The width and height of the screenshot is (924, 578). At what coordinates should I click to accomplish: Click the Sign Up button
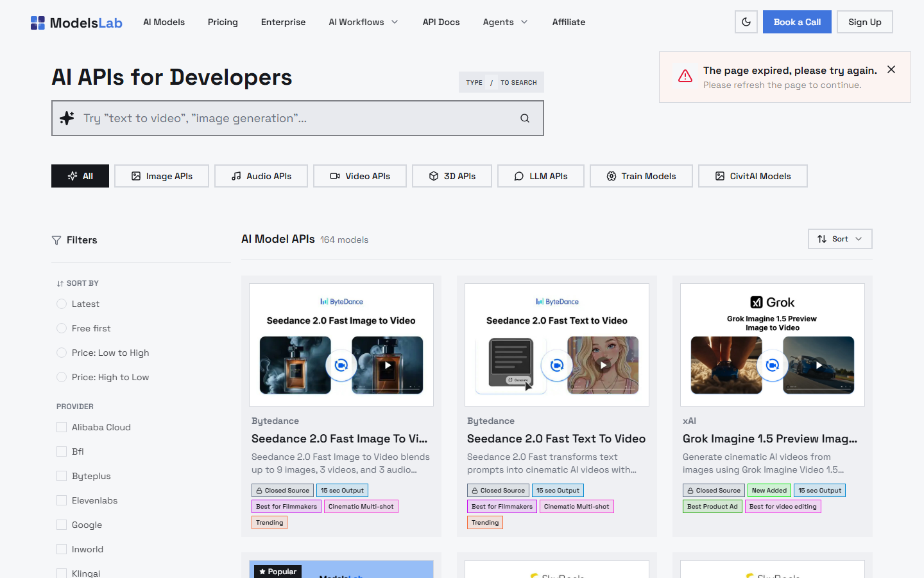865,22
